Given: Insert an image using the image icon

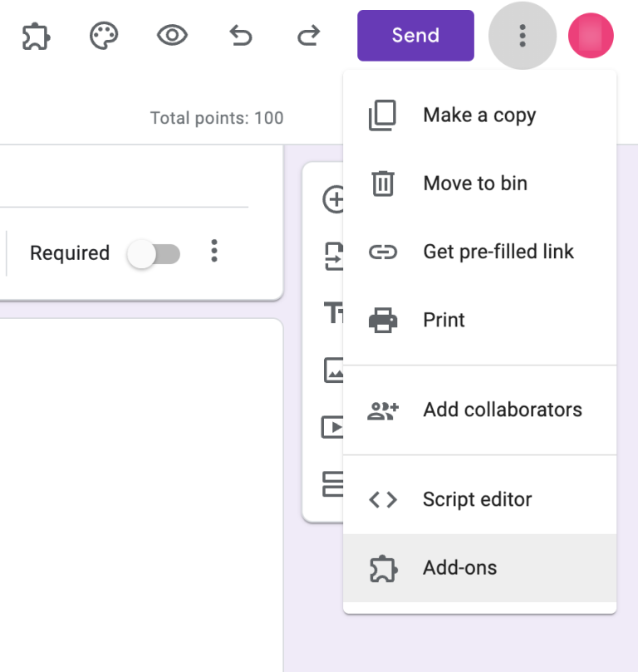Looking at the screenshot, I should tap(336, 370).
